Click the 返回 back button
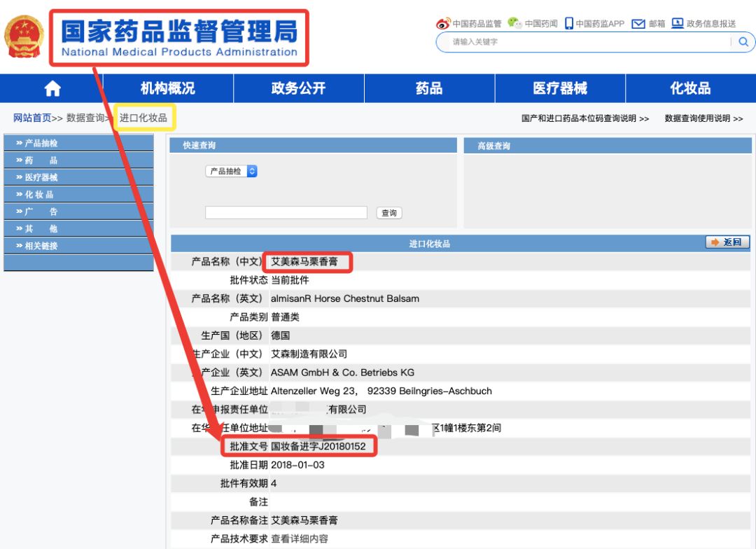The image size is (756, 549). pos(727,242)
